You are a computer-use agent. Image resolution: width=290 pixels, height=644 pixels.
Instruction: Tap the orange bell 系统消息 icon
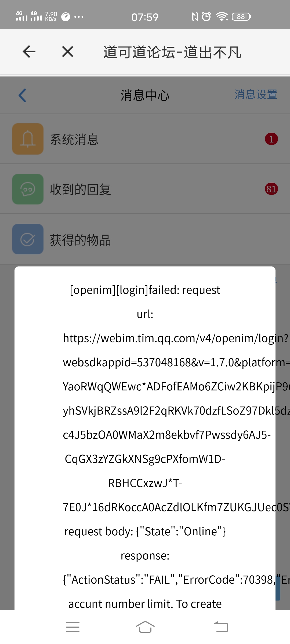click(28, 139)
